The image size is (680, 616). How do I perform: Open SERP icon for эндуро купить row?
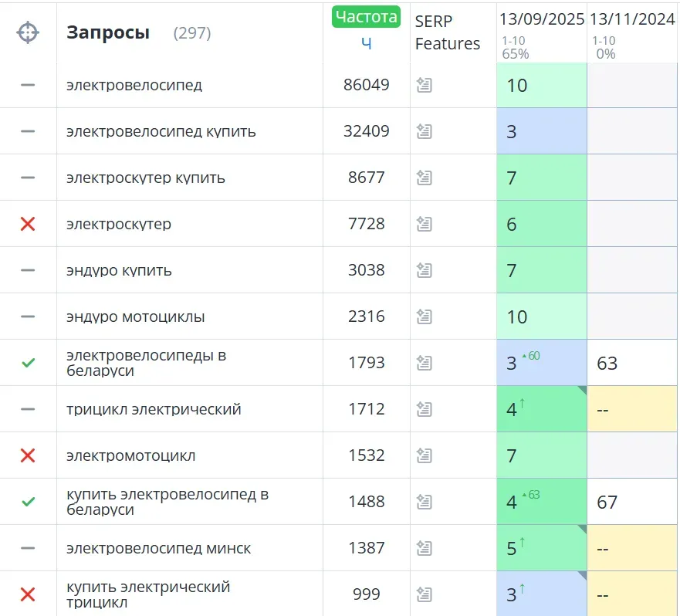(425, 271)
